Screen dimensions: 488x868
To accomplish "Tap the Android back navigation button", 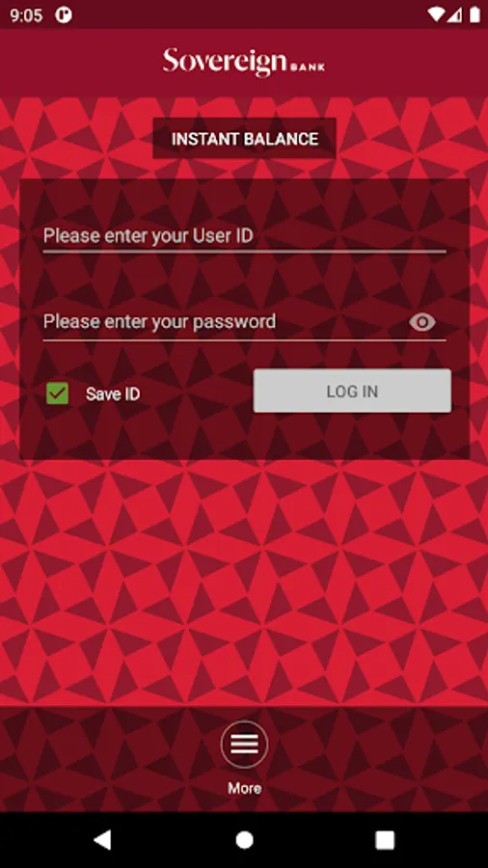I will click(102, 840).
